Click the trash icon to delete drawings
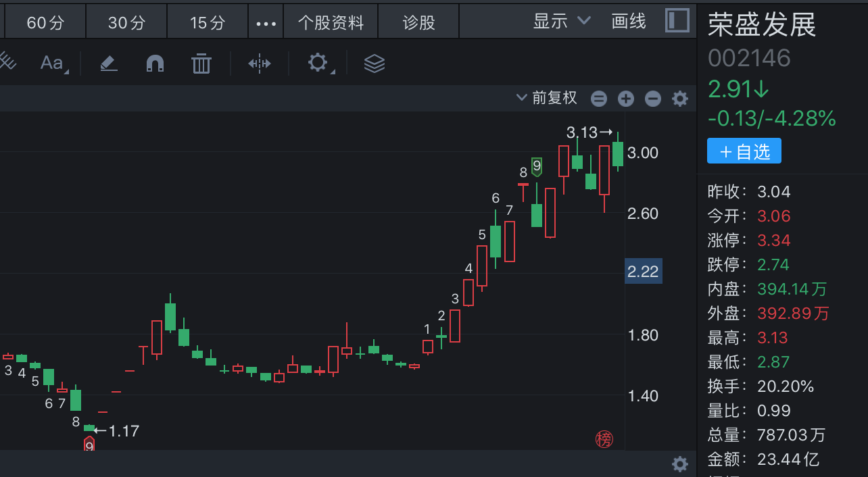868x477 pixels. pos(201,64)
